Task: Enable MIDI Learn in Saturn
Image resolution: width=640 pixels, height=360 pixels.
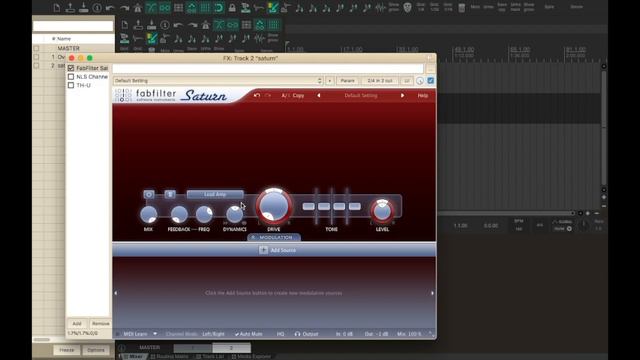Action: tap(135, 334)
